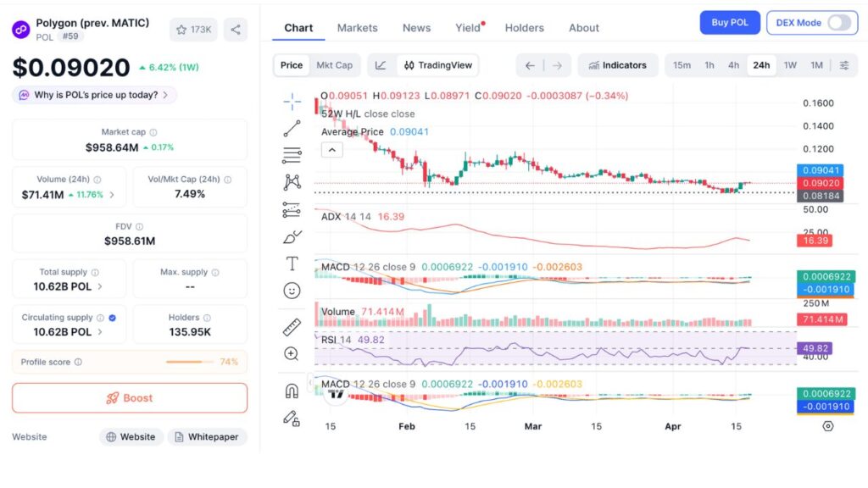Collapse the chart legend with the chevron
868x488 pixels.
click(x=331, y=149)
